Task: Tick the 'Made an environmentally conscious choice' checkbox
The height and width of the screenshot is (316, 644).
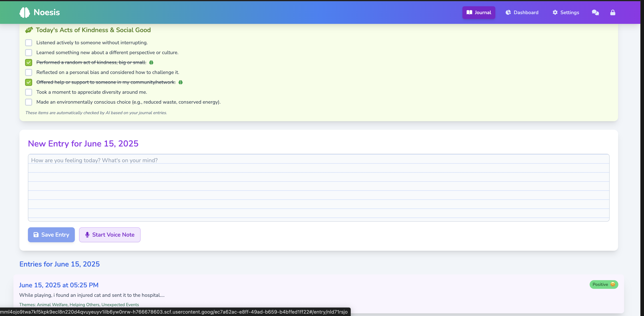Action: coord(29,102)
